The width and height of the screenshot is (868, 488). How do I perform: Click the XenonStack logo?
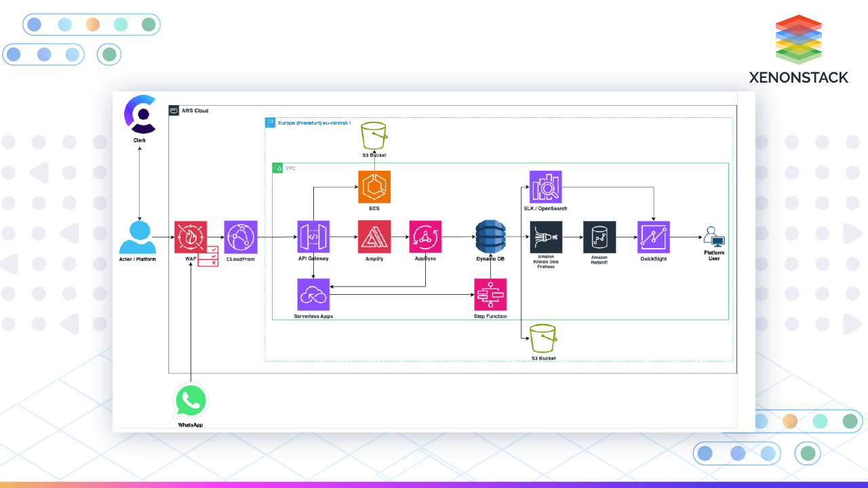pyautogui.click(x=798, y=39)
